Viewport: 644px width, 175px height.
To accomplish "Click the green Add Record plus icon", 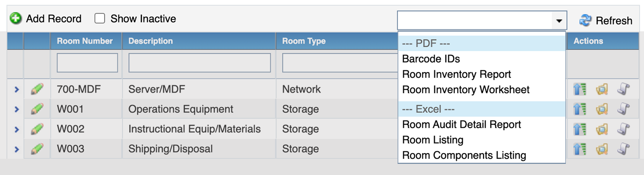I will (16, 19).
